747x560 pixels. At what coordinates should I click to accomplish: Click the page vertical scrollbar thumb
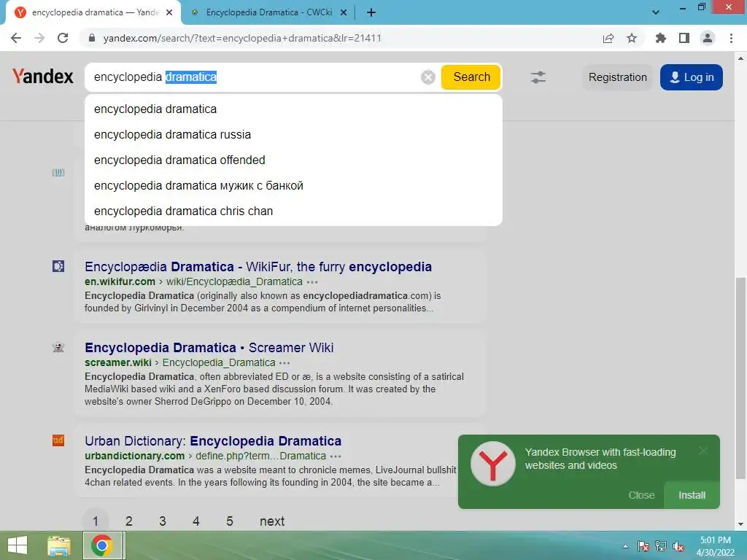740,378
